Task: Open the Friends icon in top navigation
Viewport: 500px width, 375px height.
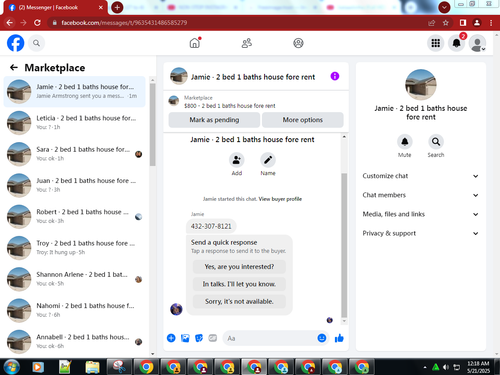Action: [x=247, y=43]
